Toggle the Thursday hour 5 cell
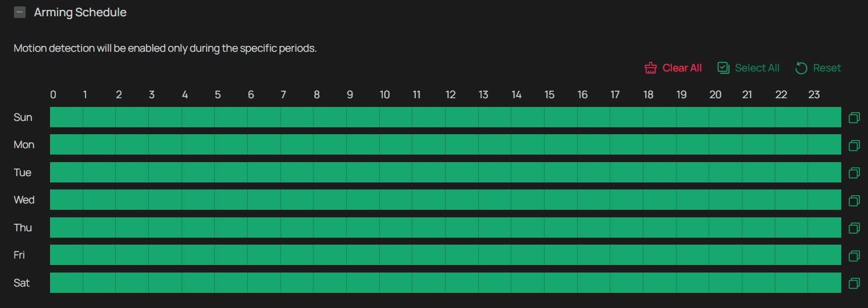868x308 pixels. (231, 227)
